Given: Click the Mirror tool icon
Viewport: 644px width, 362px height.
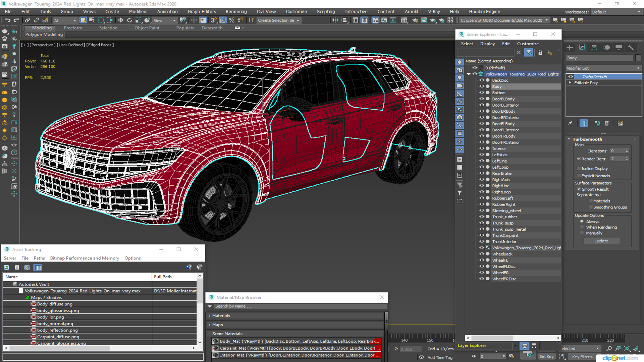Looking at the screenshot, I should [x=335, y=20].
